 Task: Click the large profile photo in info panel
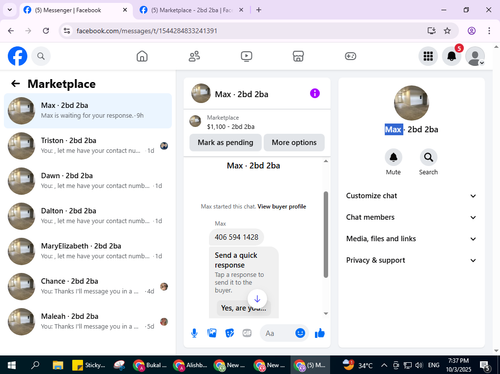tap(411, 103)
